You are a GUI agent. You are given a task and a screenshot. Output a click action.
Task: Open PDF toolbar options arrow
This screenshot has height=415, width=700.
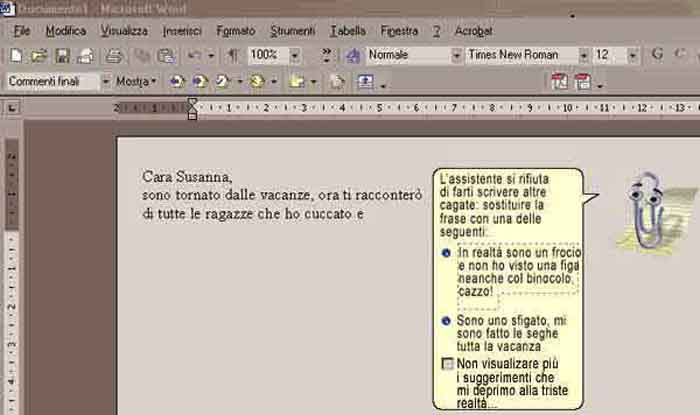[x=600, y=85]
